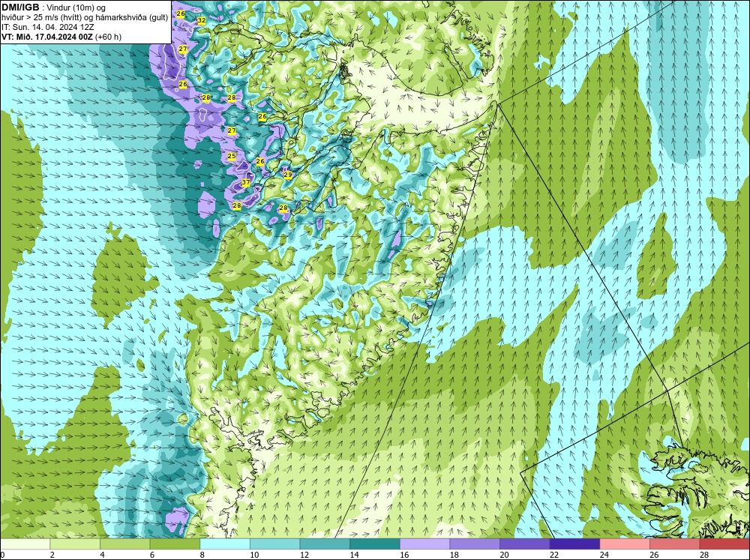750x560 pixels.
Task: Click the initial time "IT: Sun. 14. 04. 2024 12Z"
Action: click(x=49, y=27)
